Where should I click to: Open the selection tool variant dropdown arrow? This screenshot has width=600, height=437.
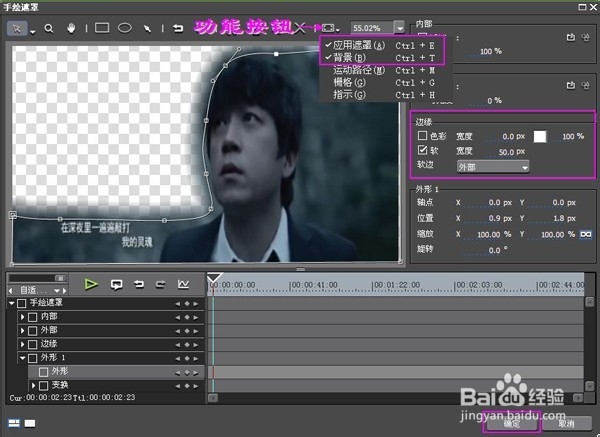point(33,32)
